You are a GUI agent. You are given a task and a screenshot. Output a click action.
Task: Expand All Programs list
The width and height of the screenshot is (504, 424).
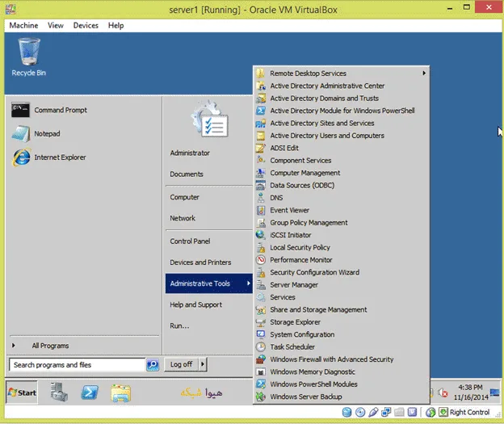pyautogui.click(x=50, y=346)
